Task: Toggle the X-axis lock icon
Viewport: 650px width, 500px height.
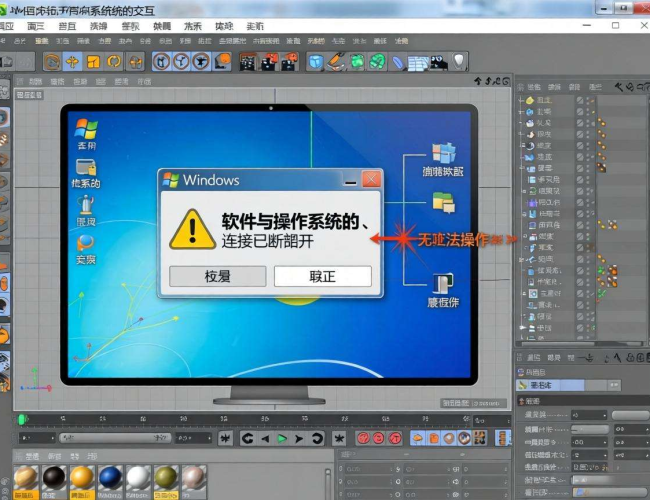Action: [x=162, y=62]
